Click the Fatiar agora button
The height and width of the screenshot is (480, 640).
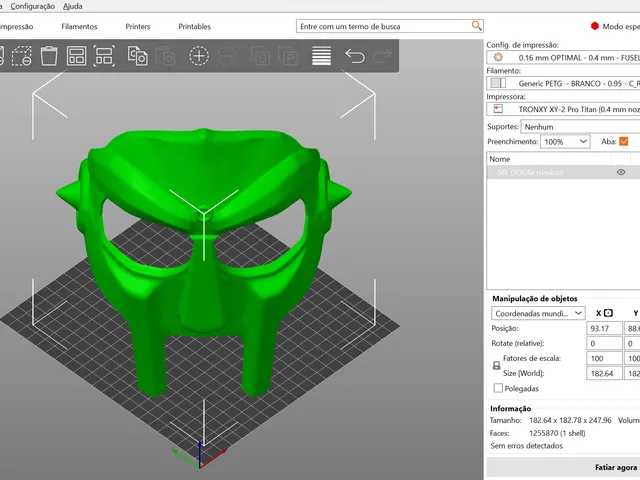tap(563, 467)
